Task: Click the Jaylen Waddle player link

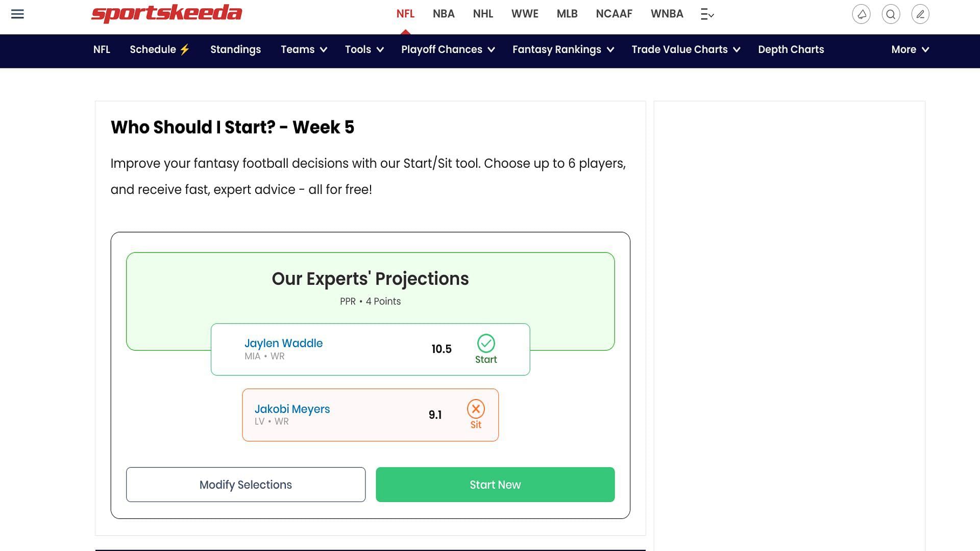Action: click(283, 343)
